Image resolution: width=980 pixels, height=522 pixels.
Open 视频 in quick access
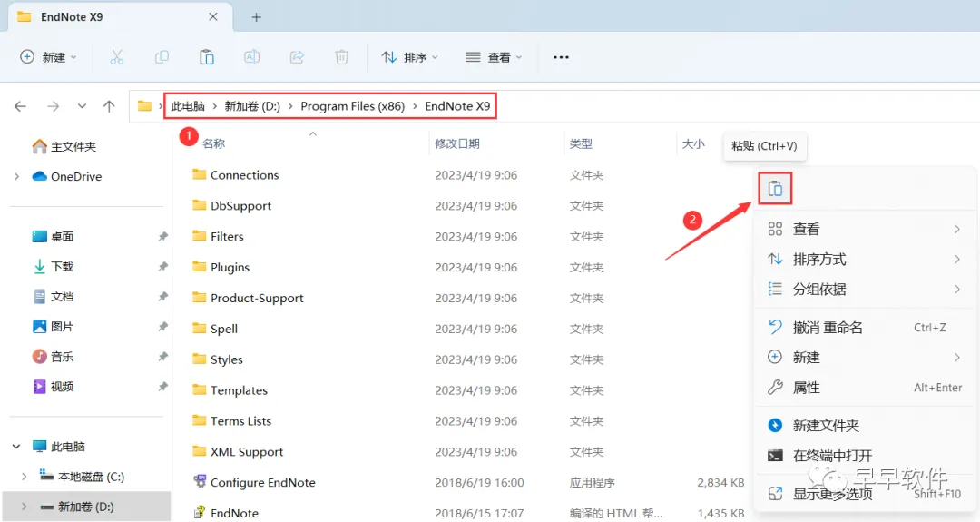tap(54, 387)
